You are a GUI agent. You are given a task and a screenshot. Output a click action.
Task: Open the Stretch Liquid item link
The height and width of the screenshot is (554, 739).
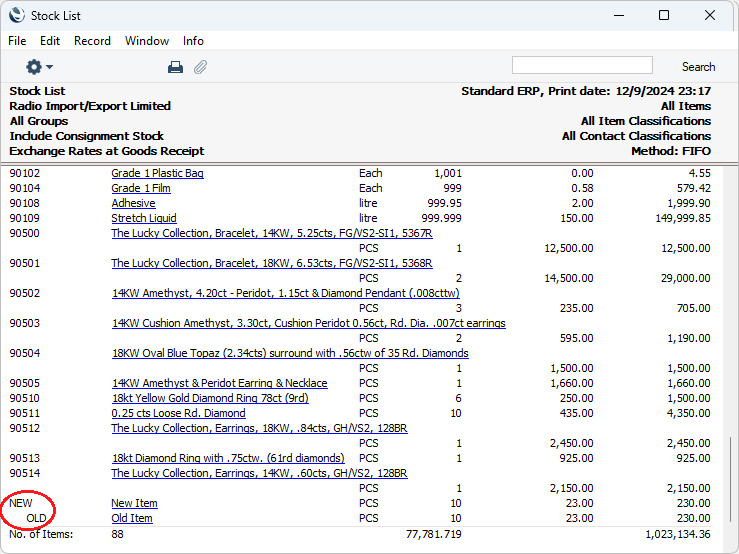[144, 218]
